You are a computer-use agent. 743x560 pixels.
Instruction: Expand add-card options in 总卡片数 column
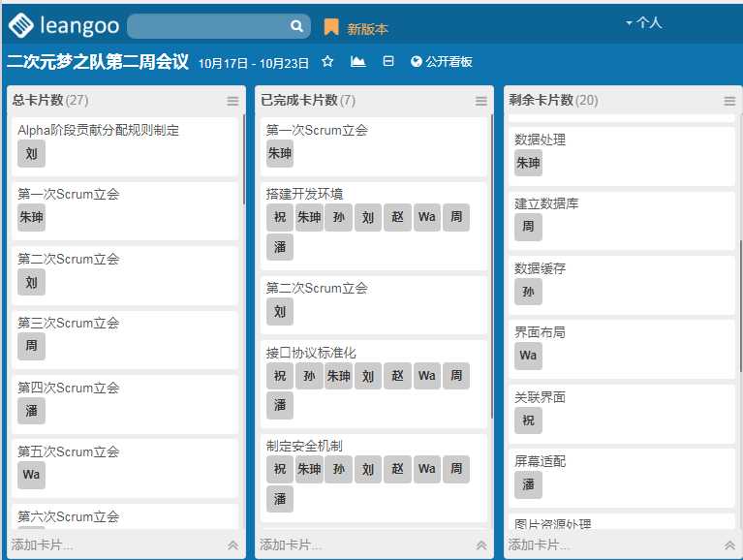pos(232,544)
